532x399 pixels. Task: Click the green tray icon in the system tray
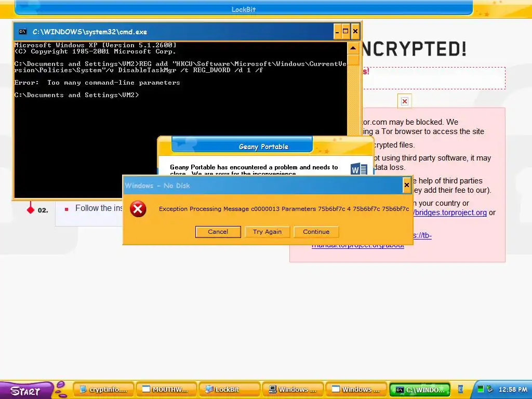click(x=481, y=389)
